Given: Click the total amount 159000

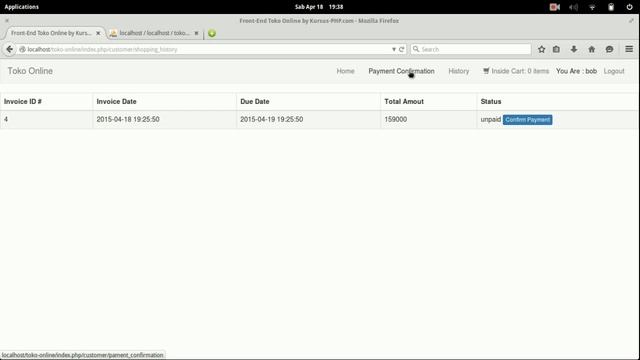Looking at the screenshot, I should point(396,119).
